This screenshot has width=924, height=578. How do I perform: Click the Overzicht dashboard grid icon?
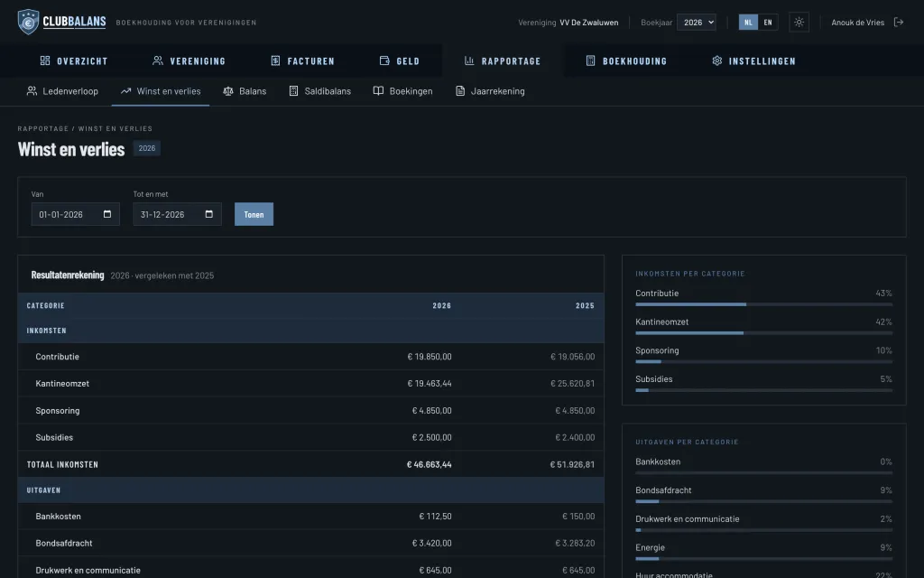(x=45, y=61)
